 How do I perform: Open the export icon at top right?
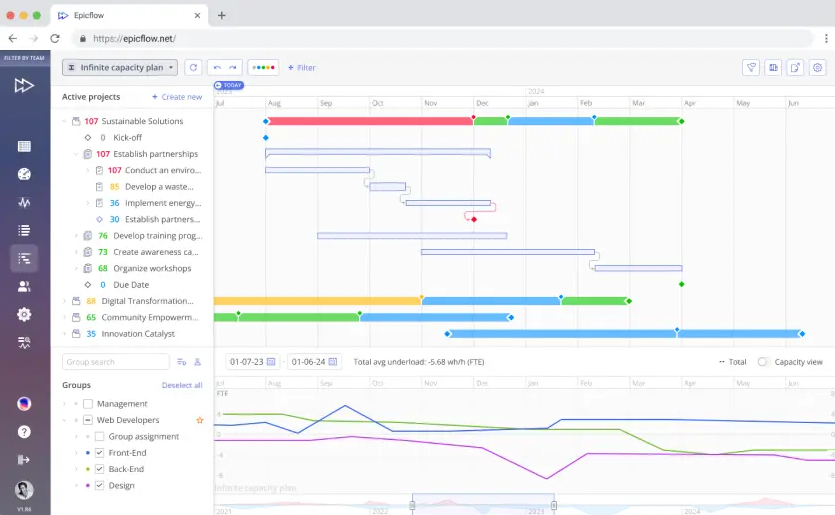click(795, 67)
